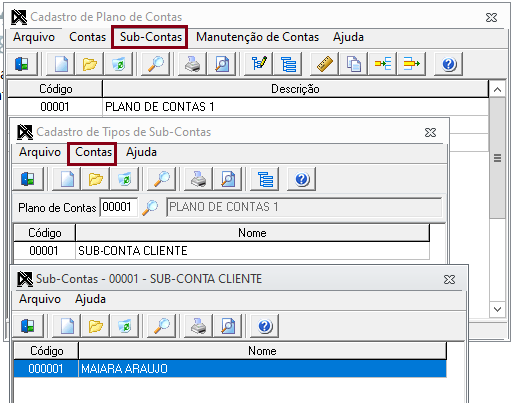Click the copy documents icon in top toolbar
This screenshot has width=516, height=408.
pos(353,64)
